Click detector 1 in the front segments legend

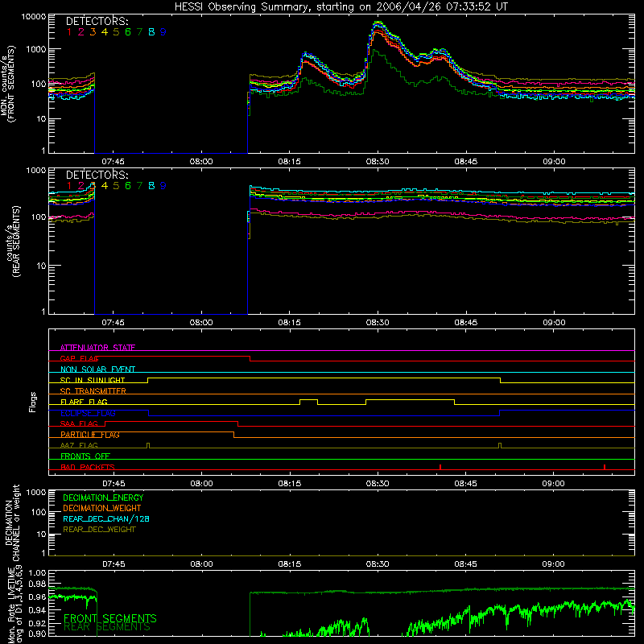69,32
